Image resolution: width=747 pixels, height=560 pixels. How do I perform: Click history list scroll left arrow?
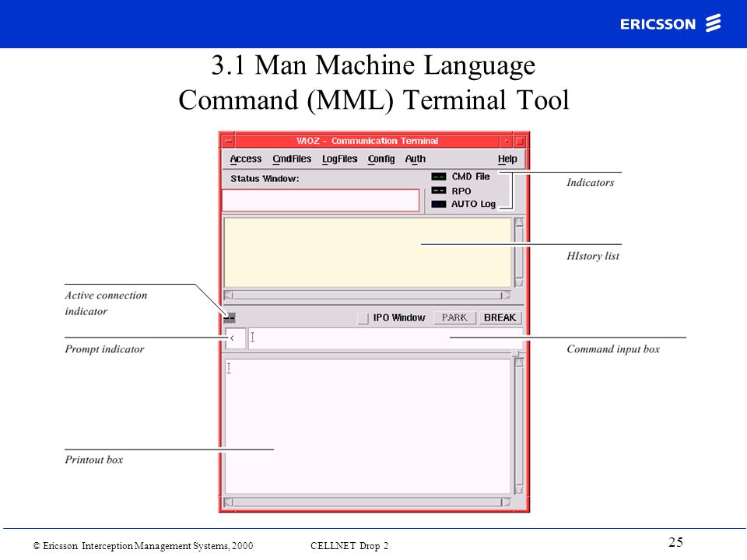(x=229, y=296)
